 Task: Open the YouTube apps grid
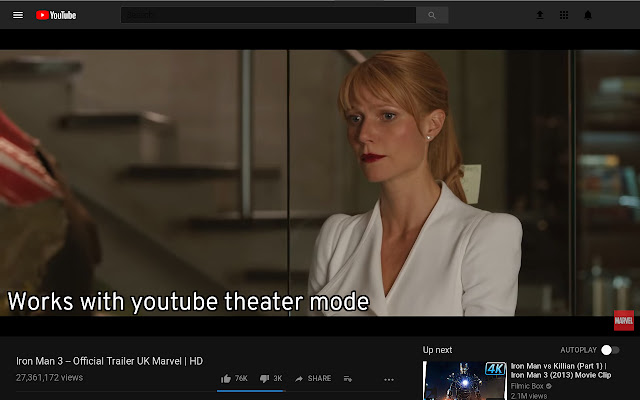click(564, 15)
